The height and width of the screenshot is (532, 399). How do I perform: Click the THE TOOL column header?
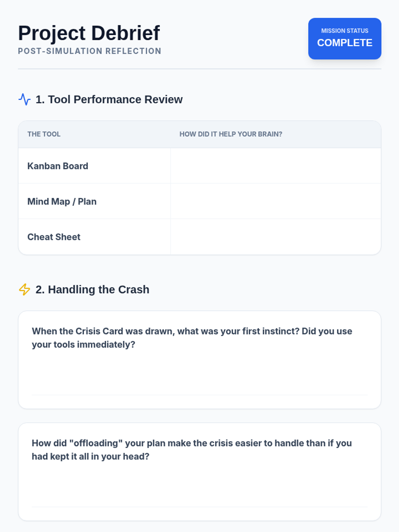pos(44,134)
